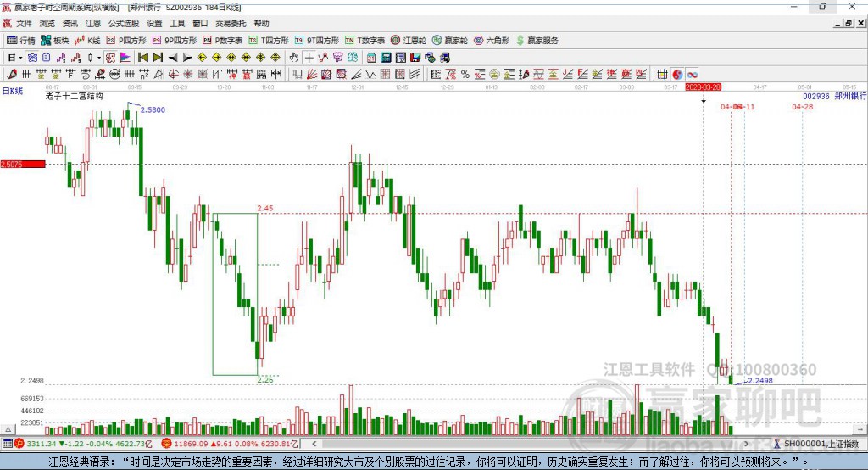Click the 2.5800 high price label
The width and height of the screenshot is (868, 470).
click(153, 109)
